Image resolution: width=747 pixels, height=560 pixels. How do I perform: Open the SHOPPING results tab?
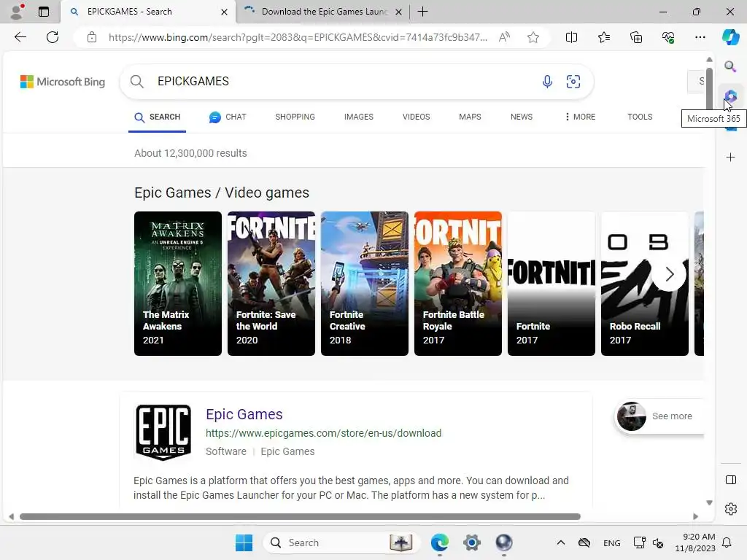(x=295, y=117)
